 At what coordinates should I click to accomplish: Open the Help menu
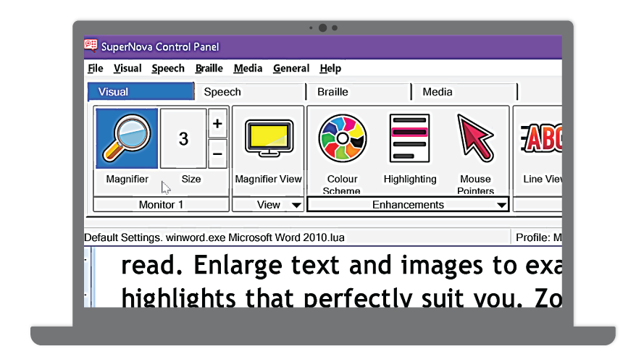tap(330, 68)
